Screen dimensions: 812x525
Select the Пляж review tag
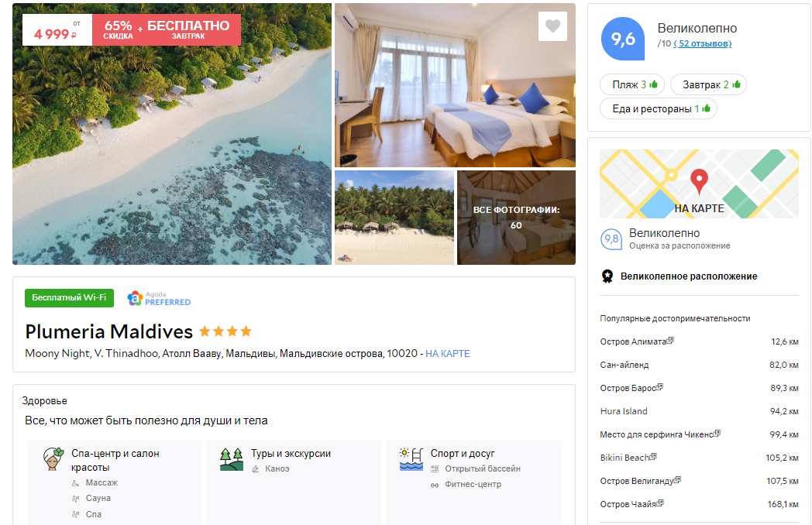[631, 84]
